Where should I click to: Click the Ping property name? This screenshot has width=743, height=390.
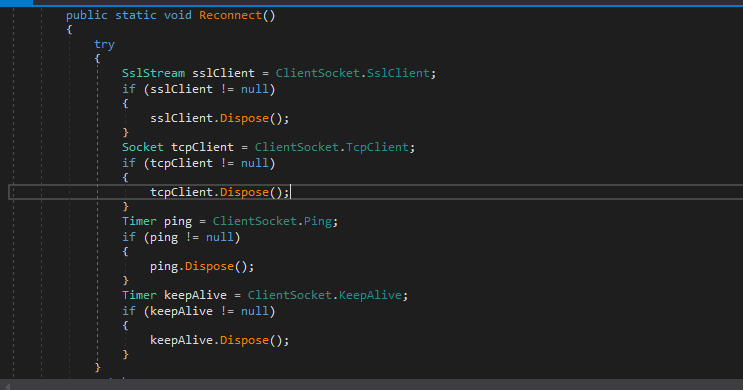[x=318, y=221]
